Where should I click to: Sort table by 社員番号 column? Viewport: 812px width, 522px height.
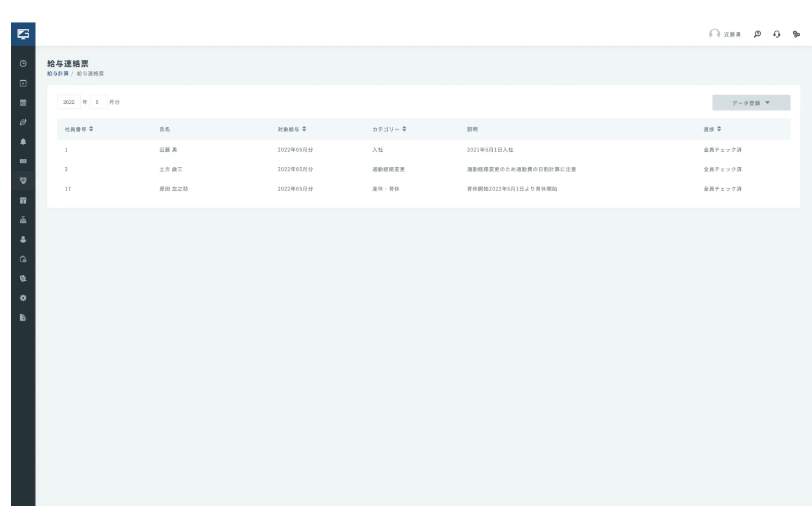[x=91, y=129]
